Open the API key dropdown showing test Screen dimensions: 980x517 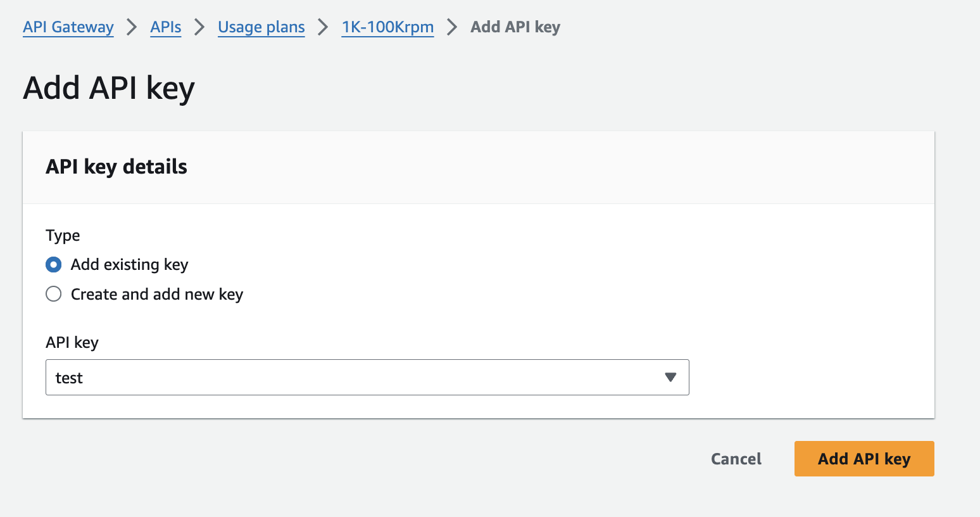pyautogui.click(x=355, y=378)
